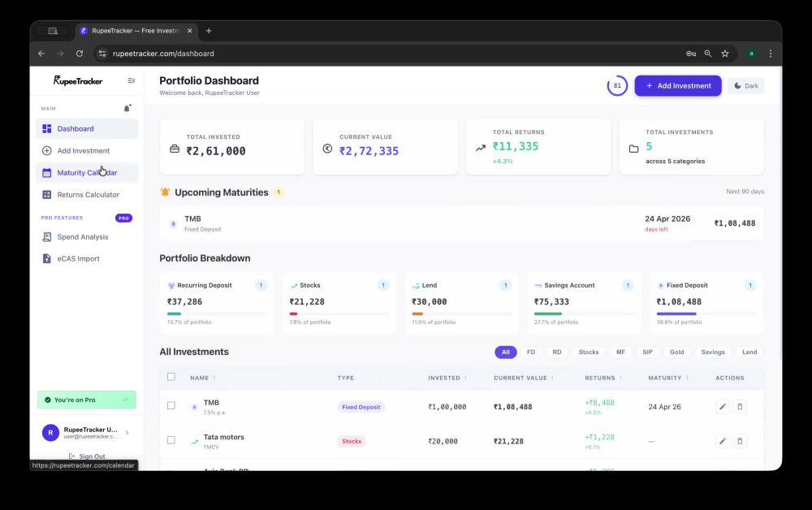Click the You're on Pro banner
The height and width of the screenshot is (510, 812).
87,400
